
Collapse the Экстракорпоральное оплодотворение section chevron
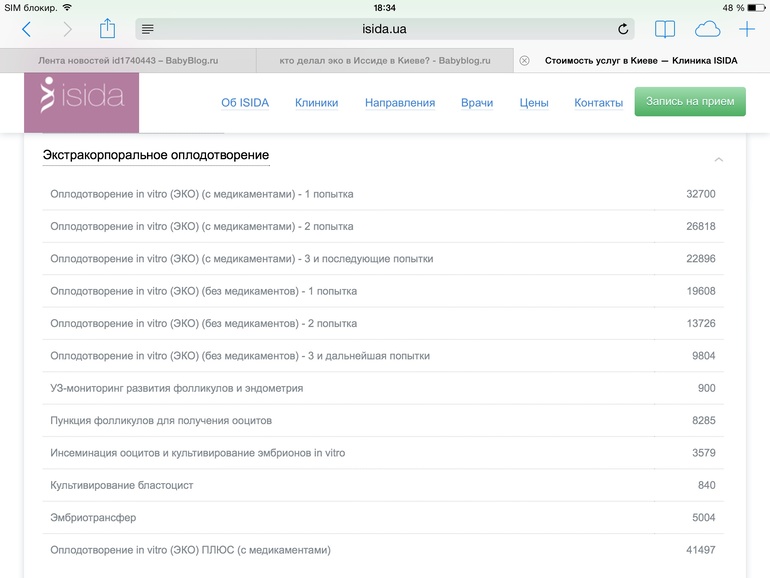(x=718, y=159)
